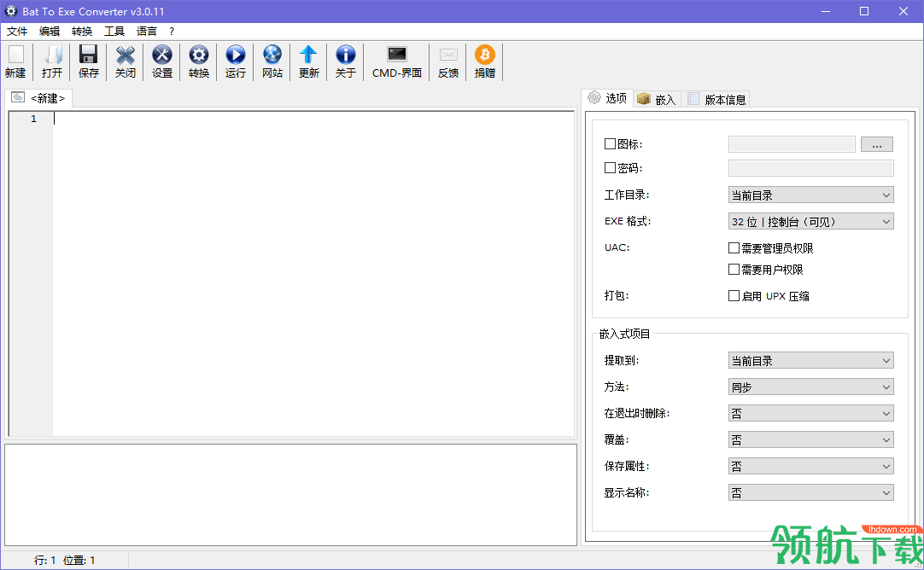Open the 覆盖 dropdown
This screenshot has width=924, height=570.
pos(811,439)
